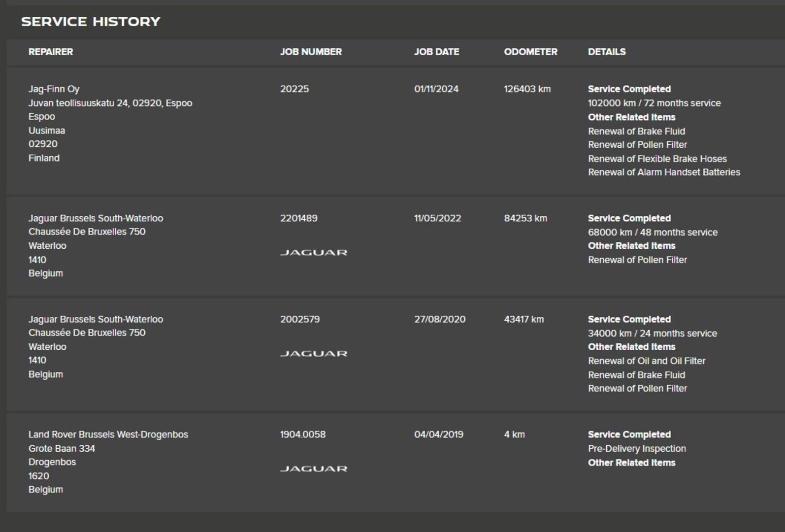Screen dimensions: 785x532
Task: Click job number 2201489
Action: point(299,218)
